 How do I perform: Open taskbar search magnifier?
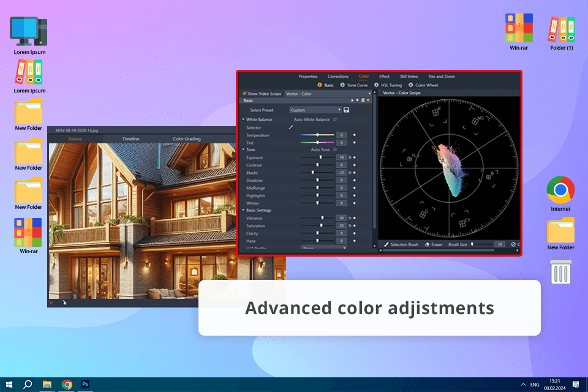click(28, 384)
